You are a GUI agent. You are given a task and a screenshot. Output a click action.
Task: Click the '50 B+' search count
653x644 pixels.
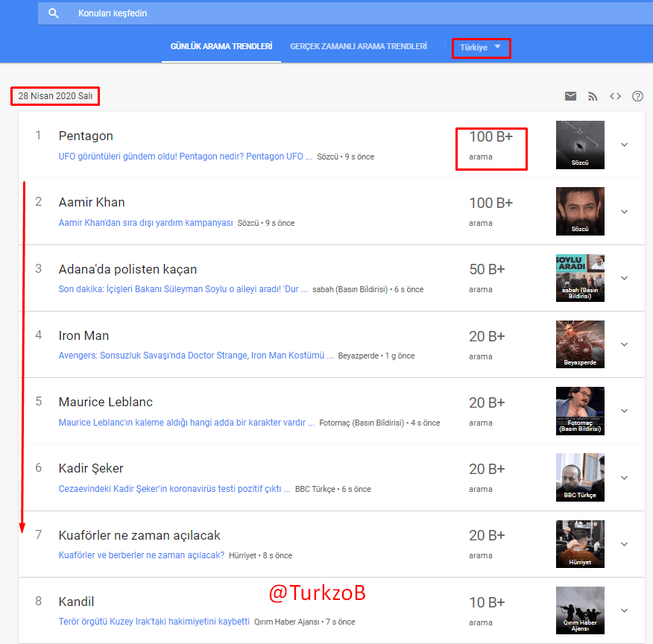point(487,269)
